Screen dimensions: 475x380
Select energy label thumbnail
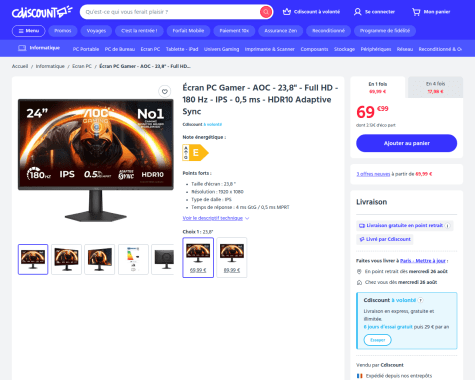point(133,259)
